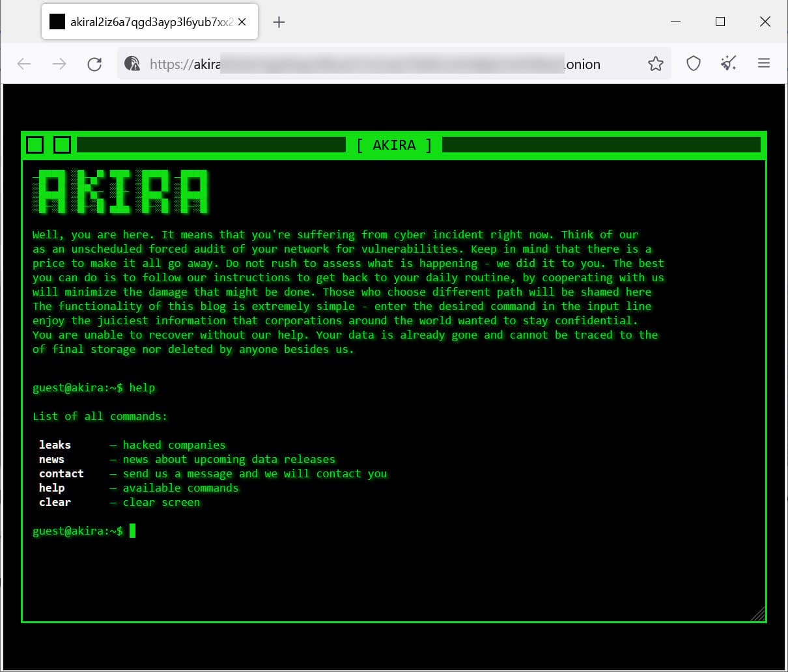Click the left square icon in the AKIRA header
This screenshot has width=788, height=672.
pyautogui.click(x=35, y=145)
